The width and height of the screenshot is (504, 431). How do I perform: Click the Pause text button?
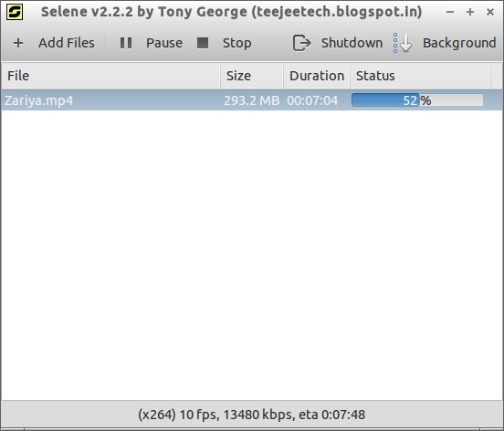[164, 43]
